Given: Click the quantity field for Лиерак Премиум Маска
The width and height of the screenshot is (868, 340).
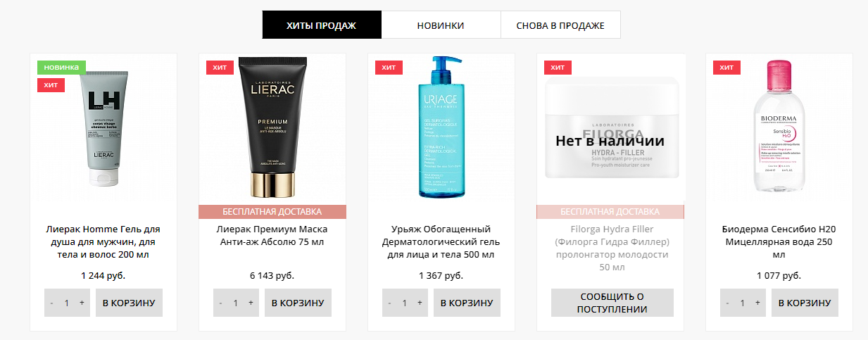Looking at the screenshot, I should tap(236, 303).
